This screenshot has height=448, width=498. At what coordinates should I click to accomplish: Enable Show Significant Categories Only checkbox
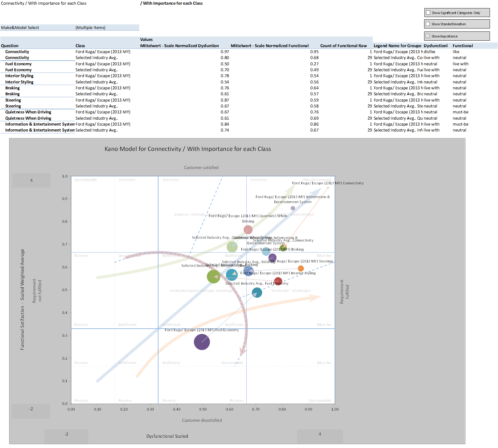428,13
